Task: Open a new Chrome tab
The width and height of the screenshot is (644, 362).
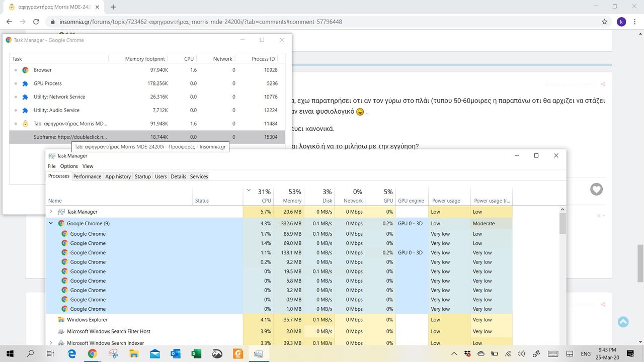Action: click(113, 7)
